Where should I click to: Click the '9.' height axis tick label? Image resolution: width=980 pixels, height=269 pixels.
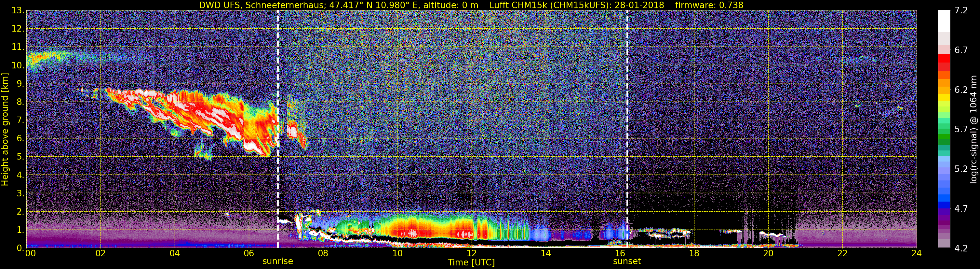point(20,84)
